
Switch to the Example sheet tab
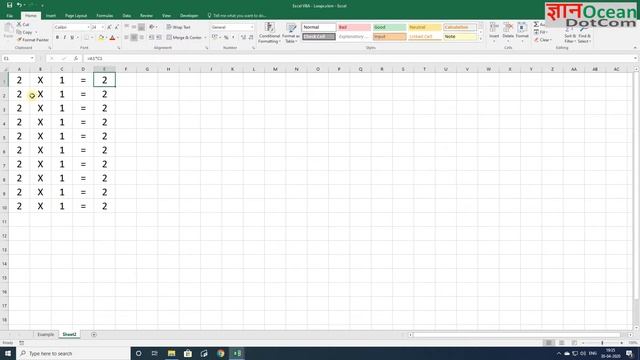[46, 334]
